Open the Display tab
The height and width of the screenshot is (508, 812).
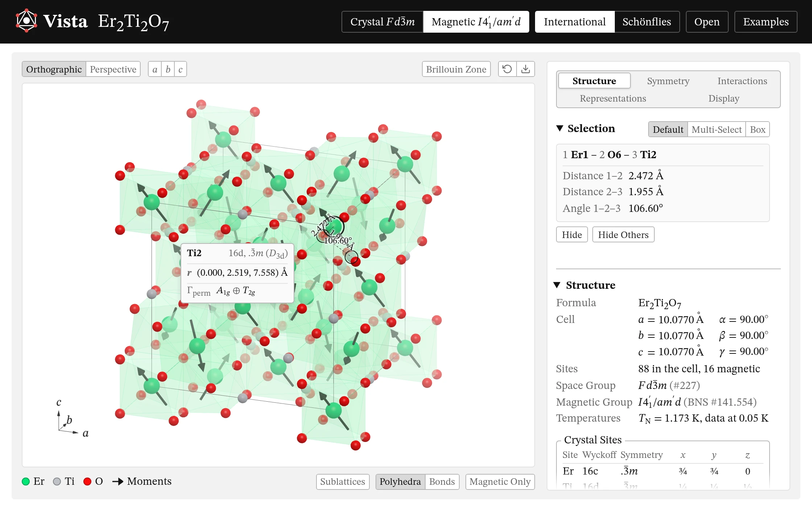tap(724, 98)
